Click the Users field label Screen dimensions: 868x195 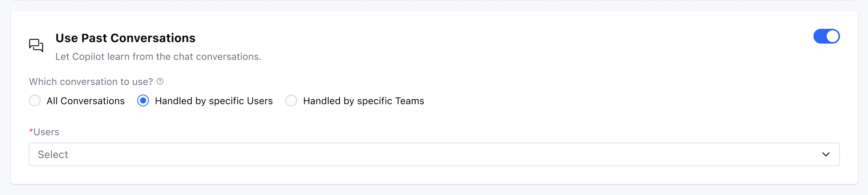coord(46,132)
